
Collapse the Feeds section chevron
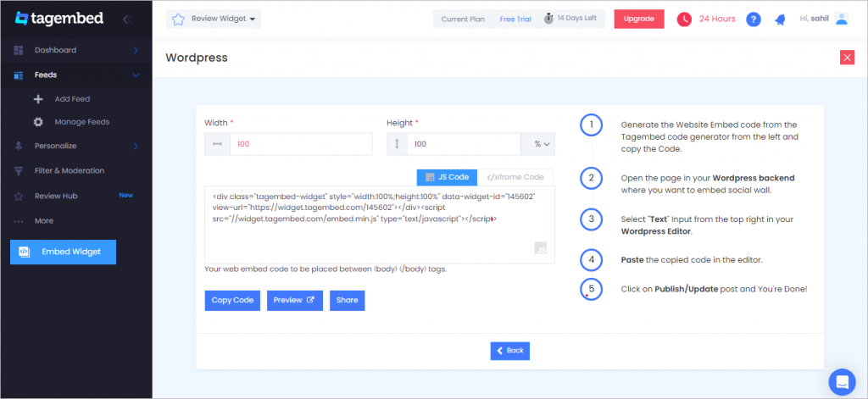(136, 75)
